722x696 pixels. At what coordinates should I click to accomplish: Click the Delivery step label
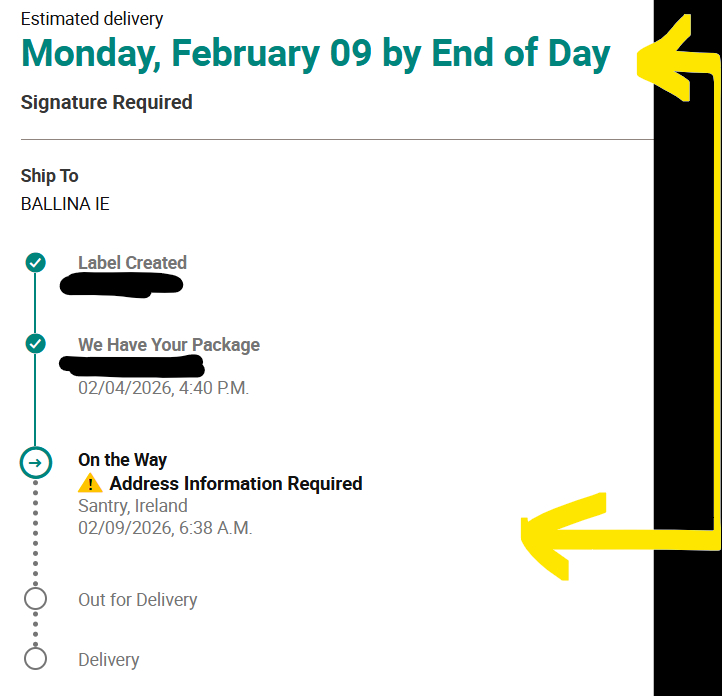click(109, 660)
